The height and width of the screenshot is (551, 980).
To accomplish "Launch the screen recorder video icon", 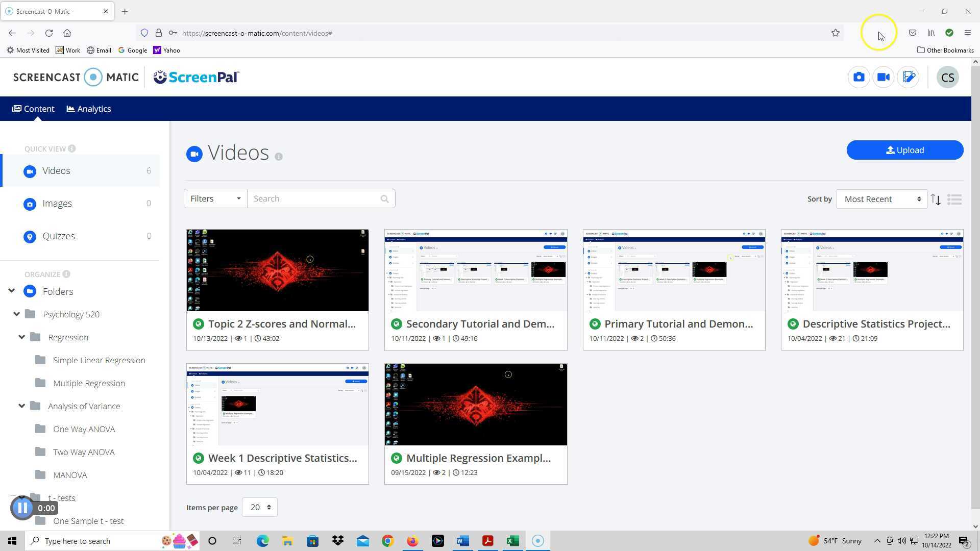I will (x=883, y=77).
